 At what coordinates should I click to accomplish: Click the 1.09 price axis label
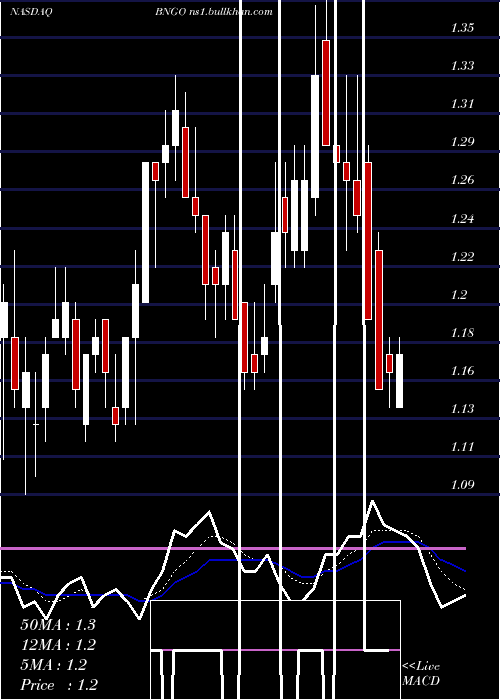462,484
